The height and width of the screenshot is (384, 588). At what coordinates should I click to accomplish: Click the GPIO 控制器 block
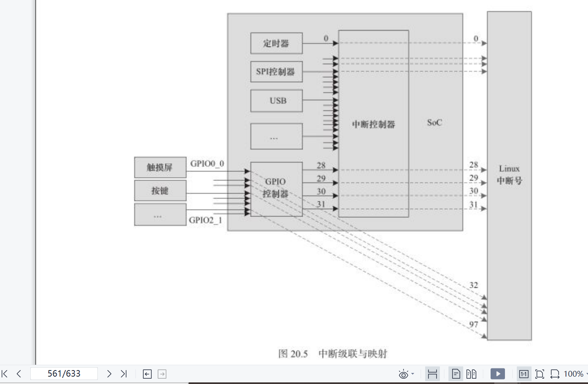click(277, 189)
